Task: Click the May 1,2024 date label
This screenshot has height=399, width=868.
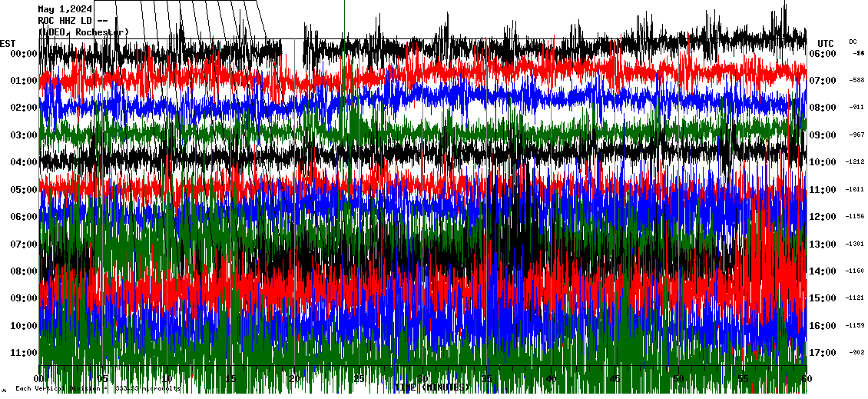Action: pos(70,9)
